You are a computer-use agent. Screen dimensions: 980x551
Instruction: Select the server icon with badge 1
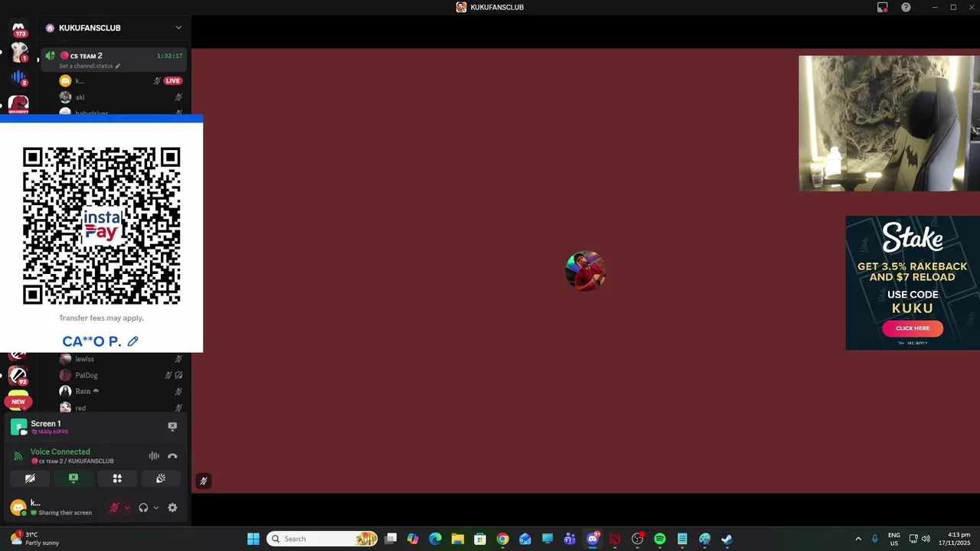tap(18, 54)
